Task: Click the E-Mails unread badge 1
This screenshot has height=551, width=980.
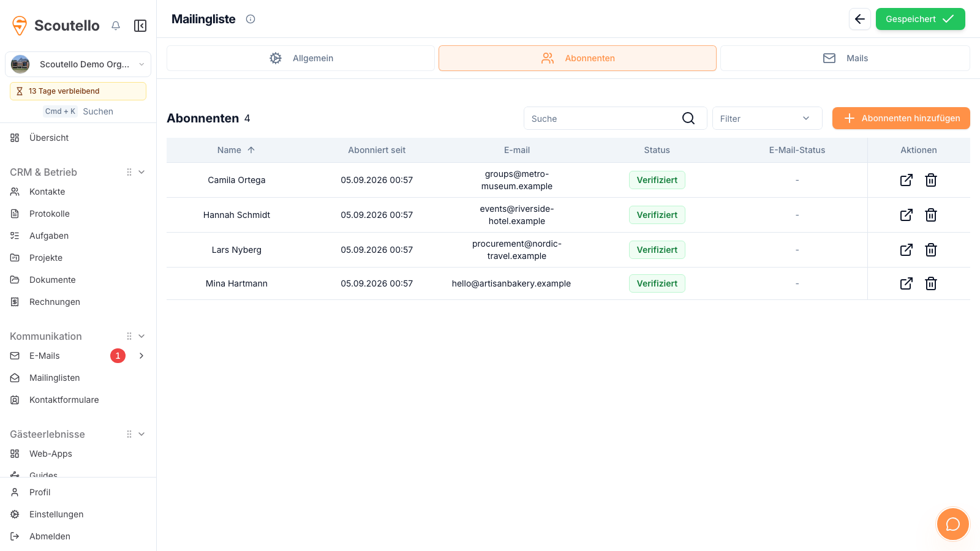Action: click(x=118, y=356)
